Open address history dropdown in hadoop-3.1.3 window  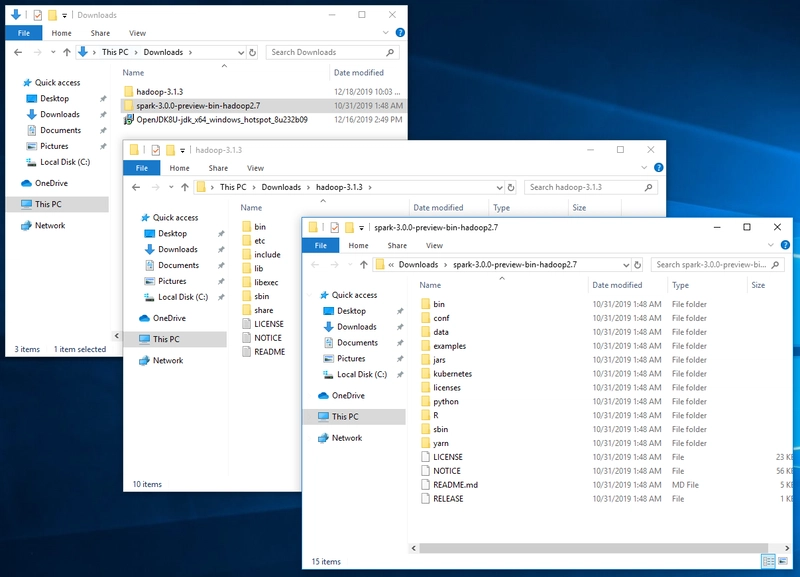click(498, 187)
